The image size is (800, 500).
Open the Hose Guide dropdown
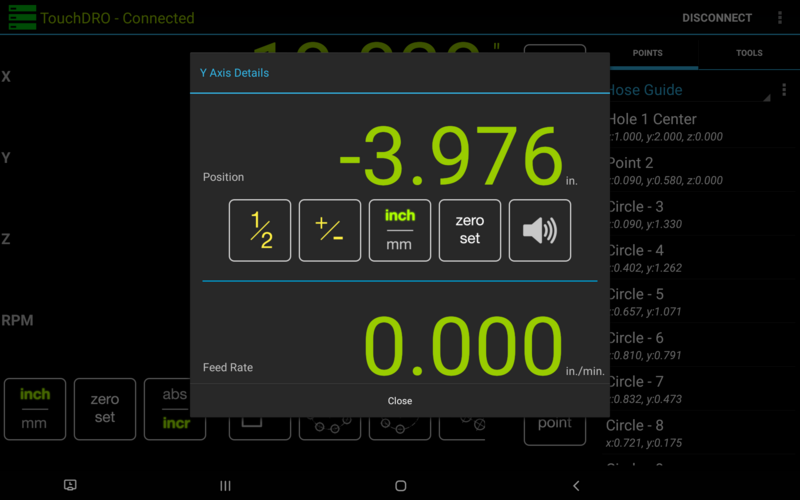tap(689, 90)
